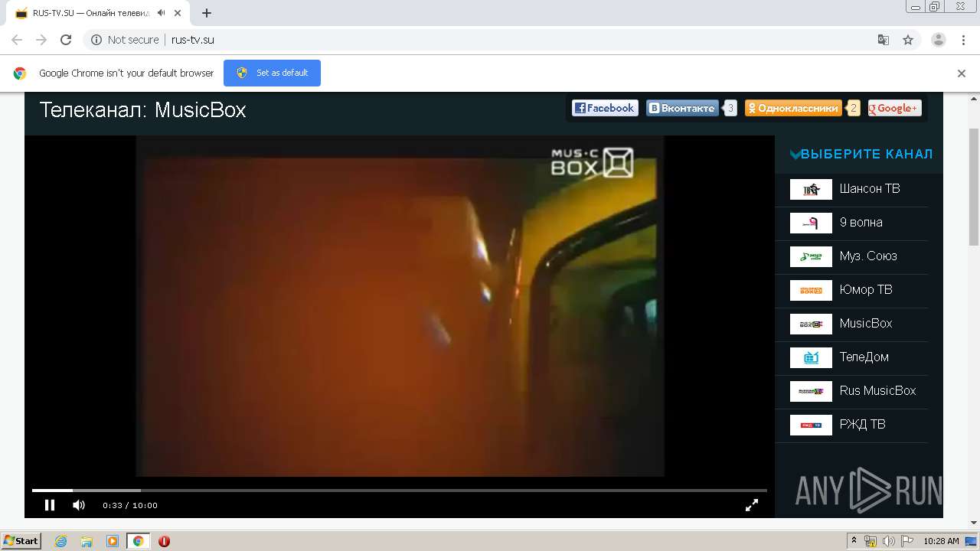
Task: Open the MusicBox logo thumbnail in list
Action: (811, 324)
